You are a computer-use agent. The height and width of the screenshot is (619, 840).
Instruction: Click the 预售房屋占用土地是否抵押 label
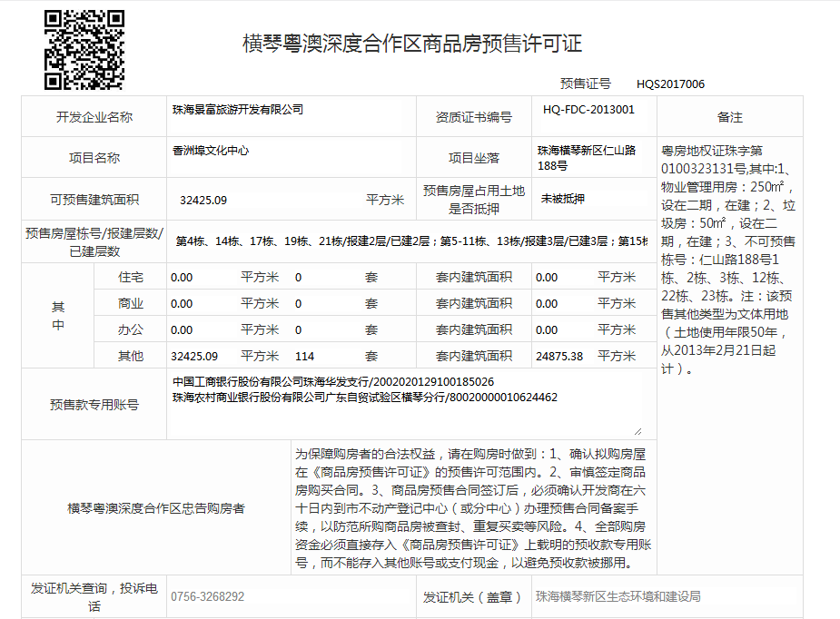click(473, 200)
